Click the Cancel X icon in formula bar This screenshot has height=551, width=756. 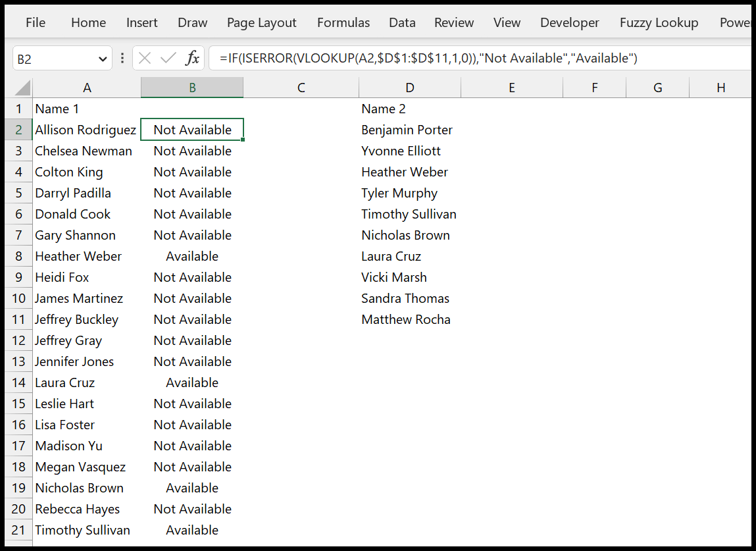pyautogui.click(x=145, y=59)
